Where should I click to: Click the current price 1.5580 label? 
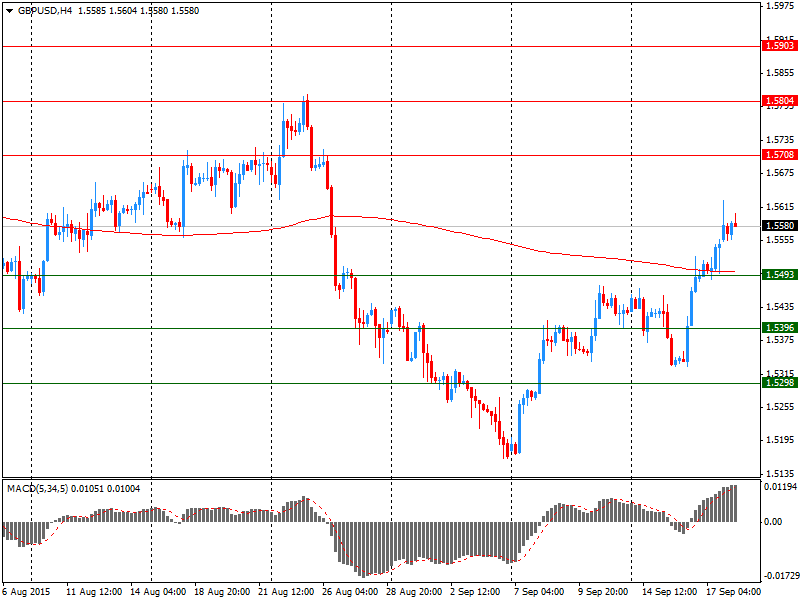point(780,226)
